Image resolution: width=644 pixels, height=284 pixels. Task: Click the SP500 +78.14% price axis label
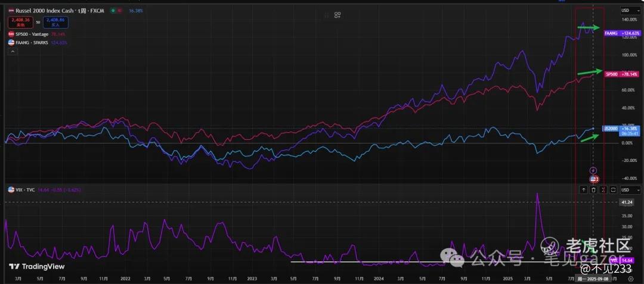(x=622, y=74)
